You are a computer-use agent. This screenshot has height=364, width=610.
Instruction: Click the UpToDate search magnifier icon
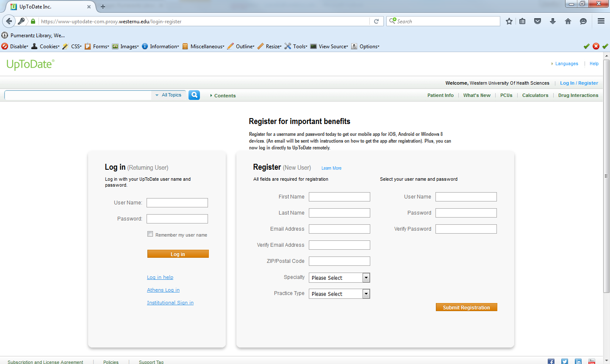point(194,95)
